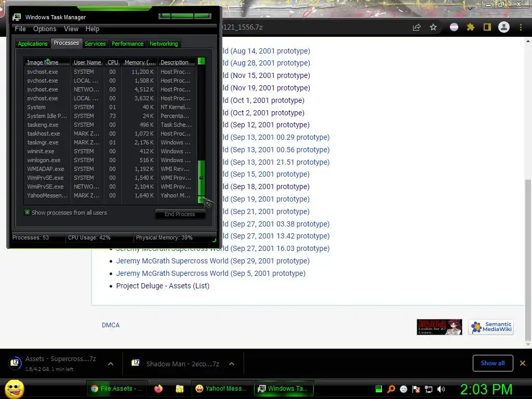Open the Chrome extensions puzzle icon
The height and width of the screenshot is (399, 532).
470,27
